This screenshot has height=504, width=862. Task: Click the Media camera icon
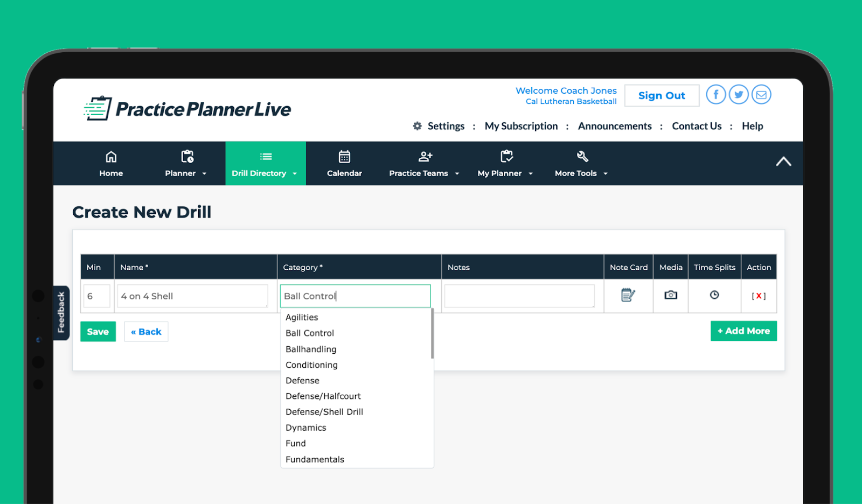pos(671,295)
